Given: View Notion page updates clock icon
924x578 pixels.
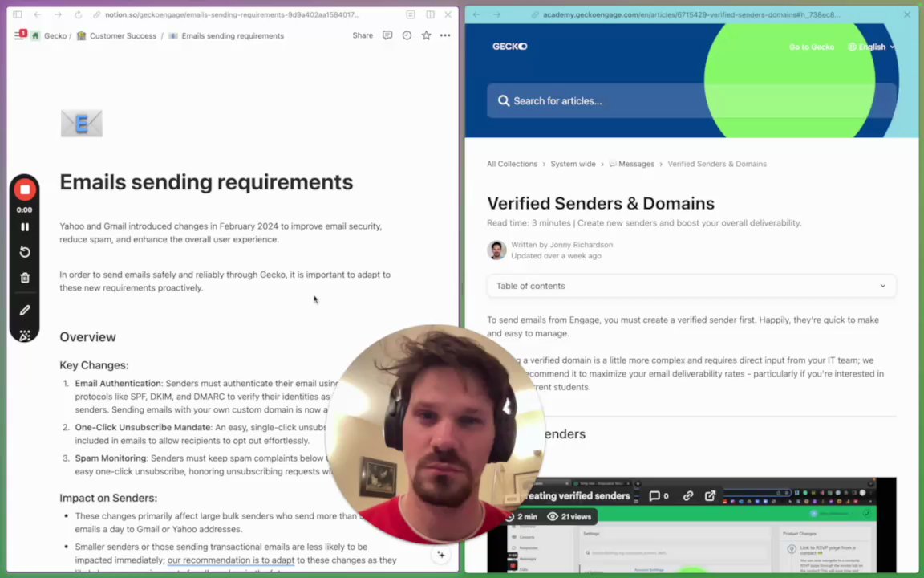Looking at the screenshot, I should (x=407, y=35).
